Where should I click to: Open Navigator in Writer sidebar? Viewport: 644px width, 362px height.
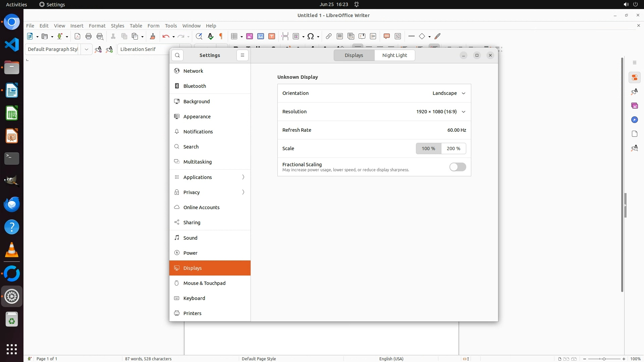[x=634, y=120]
